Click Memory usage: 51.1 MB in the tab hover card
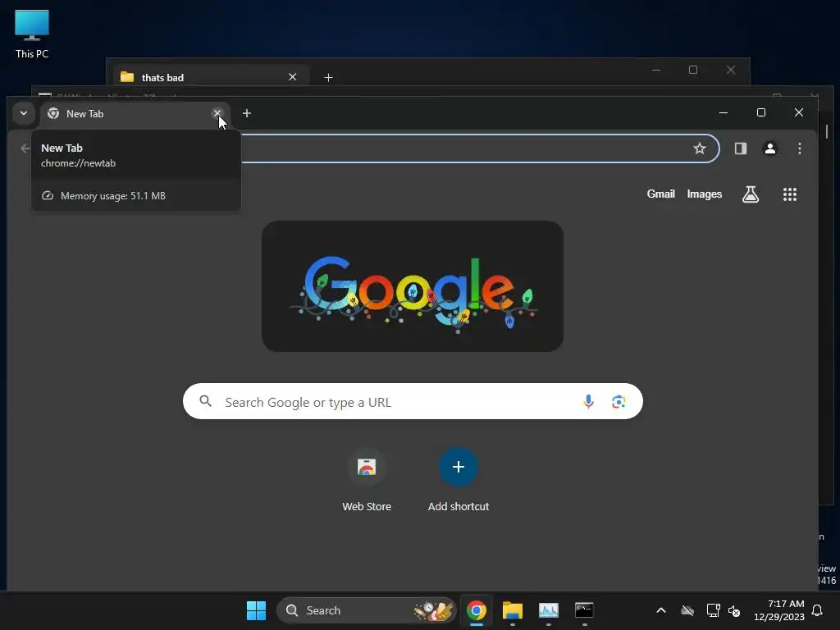The width and height of the screenshot is (840, 630). click(x=113, y=196)
